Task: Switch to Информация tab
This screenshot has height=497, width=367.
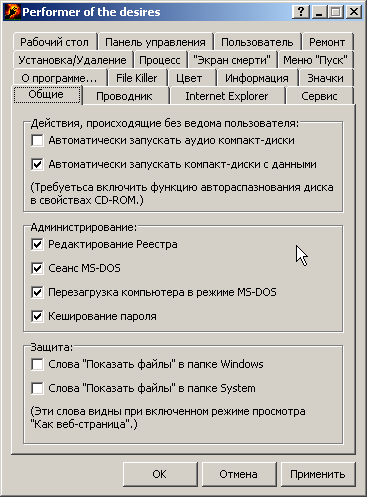Action: (x=257, y=78)
